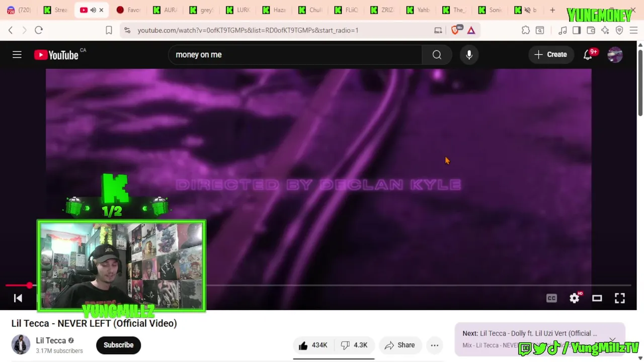Switch to the '(720)' tab
The image size is (644, 362).
click(x=19, y=10)
